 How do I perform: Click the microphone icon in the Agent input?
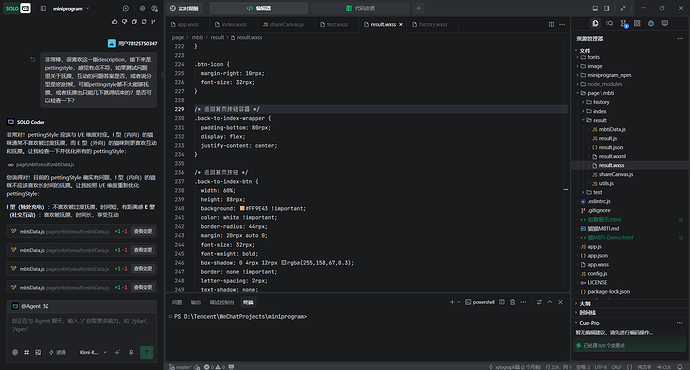(x=131, y=352)
